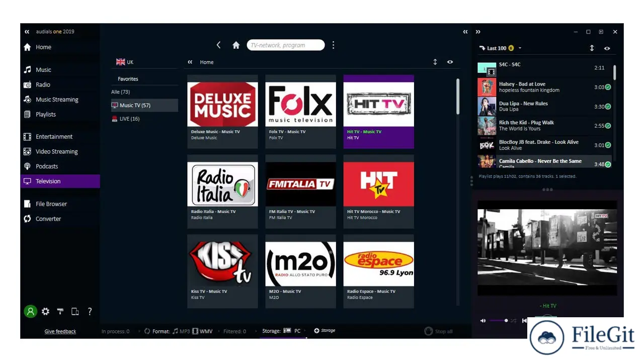
Task: Select Dua Lipa - New Rules track
Action: pyautogui.click(x=544, y=107)
